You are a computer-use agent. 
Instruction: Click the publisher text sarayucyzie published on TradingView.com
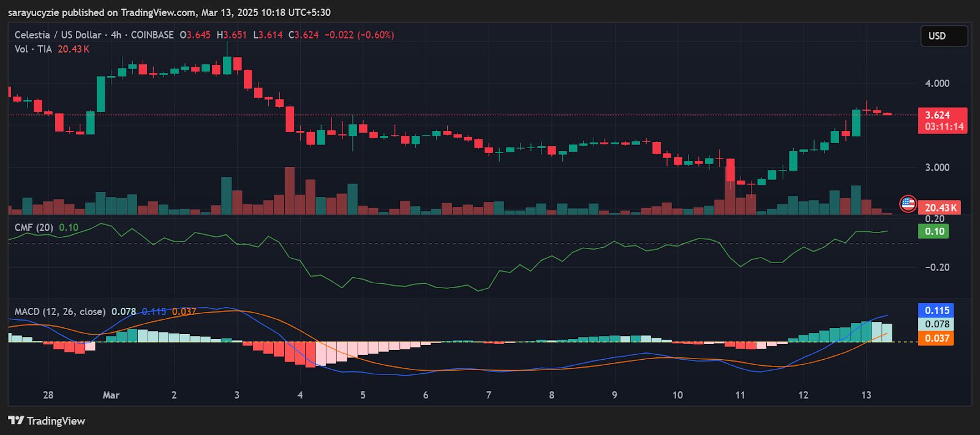click(x=102, y=12)
